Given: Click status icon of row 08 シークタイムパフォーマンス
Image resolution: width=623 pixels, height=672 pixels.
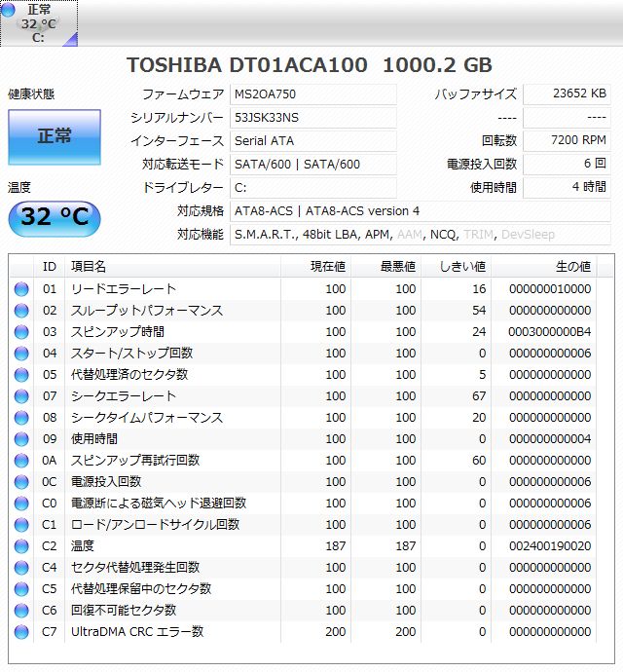Looking at the screenshot, I should coord(21,418).
